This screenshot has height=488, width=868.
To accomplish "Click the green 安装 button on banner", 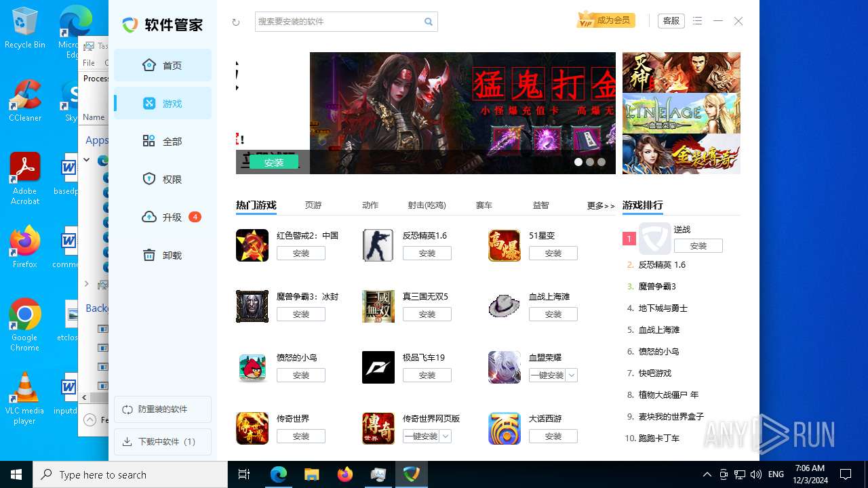I will 274,163.
